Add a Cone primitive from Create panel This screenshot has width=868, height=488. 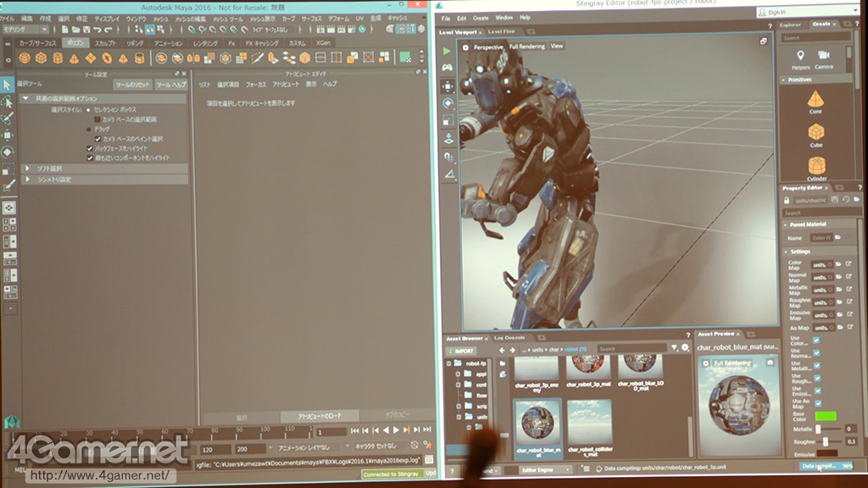tap(815, 103)
